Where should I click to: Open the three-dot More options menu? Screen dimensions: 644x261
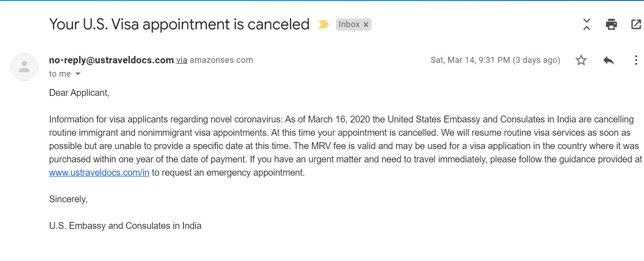click(636, 60)
